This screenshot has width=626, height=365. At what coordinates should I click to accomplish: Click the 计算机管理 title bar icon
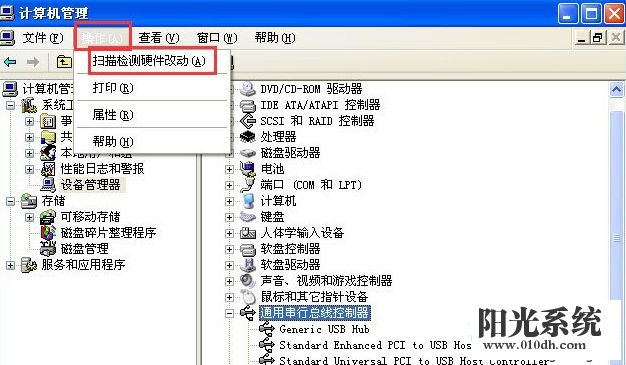point(8,13)
